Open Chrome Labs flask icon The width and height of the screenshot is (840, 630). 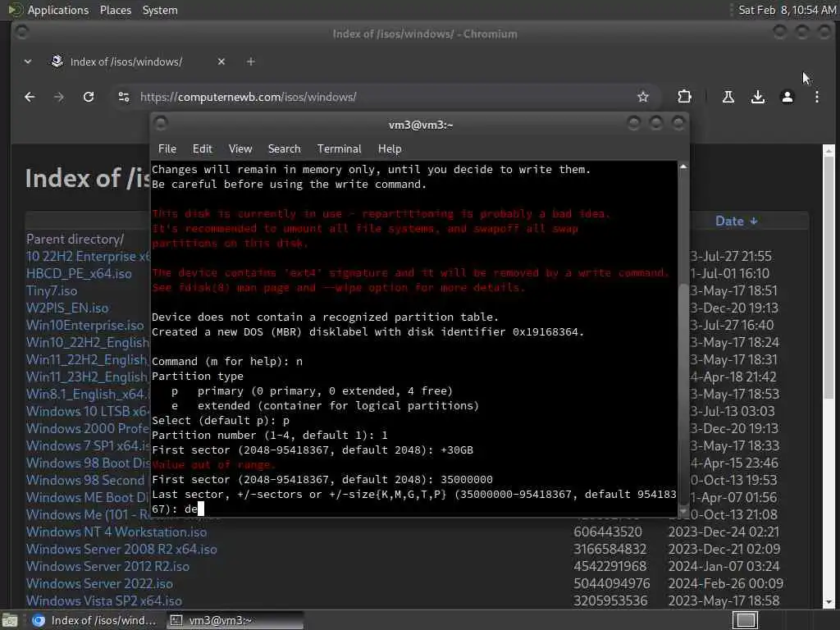point(728,97)
